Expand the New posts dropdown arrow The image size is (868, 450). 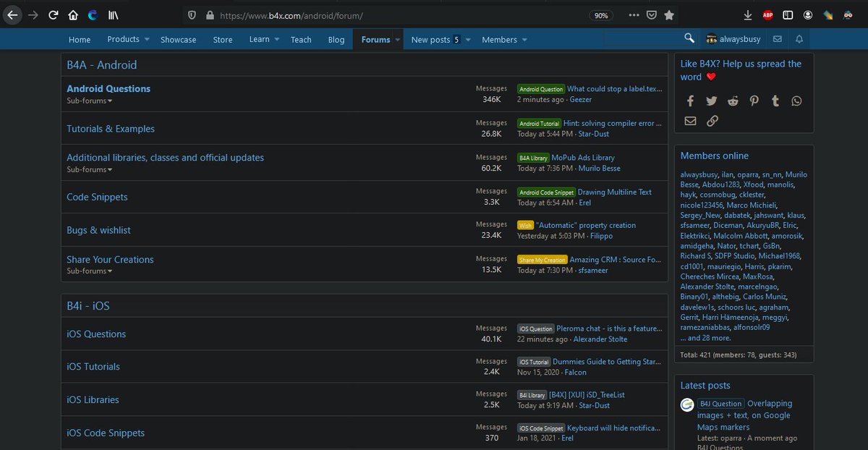point(468,40)
